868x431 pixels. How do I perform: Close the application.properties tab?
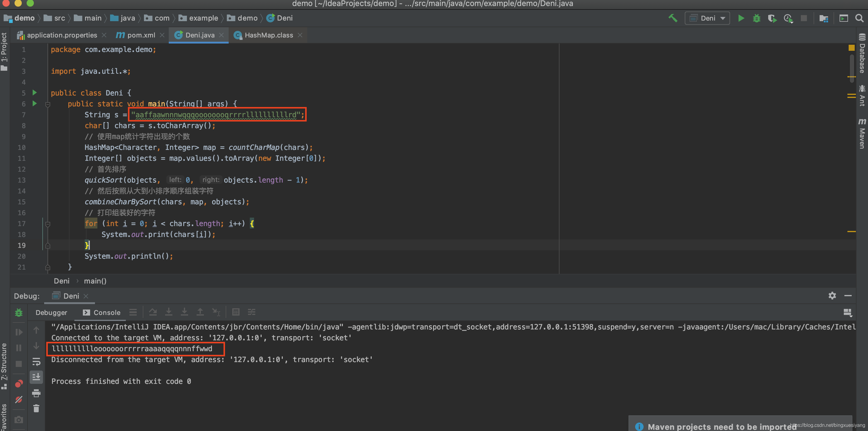tap(104, 35)
